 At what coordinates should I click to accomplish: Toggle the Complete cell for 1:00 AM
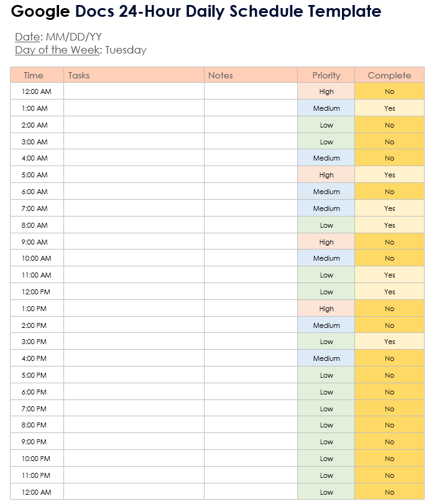pos(389,108)
